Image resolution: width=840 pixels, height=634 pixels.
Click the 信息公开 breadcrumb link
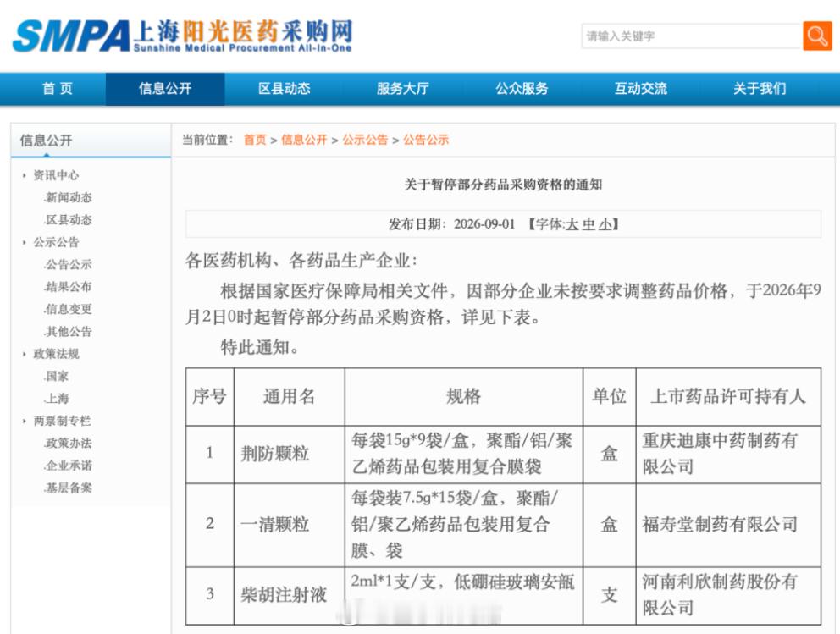[304, 140]
